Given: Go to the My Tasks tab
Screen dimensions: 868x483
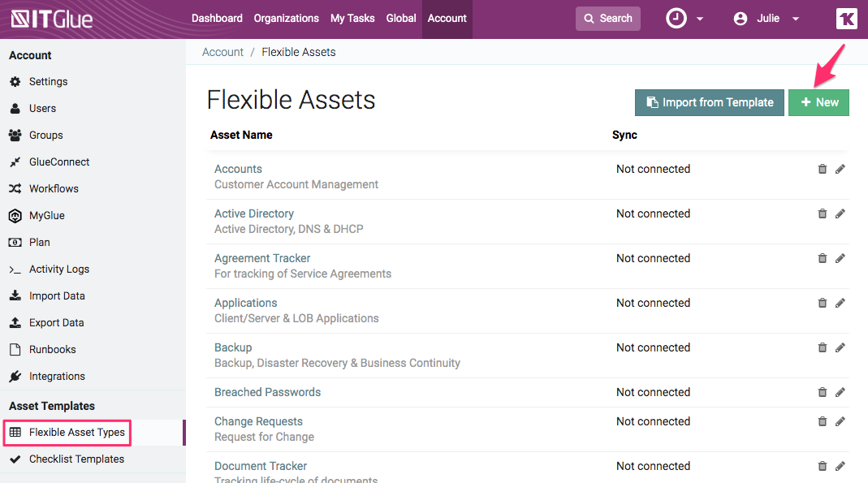Looking at the screenshot, I should click(x=352, y=19).
